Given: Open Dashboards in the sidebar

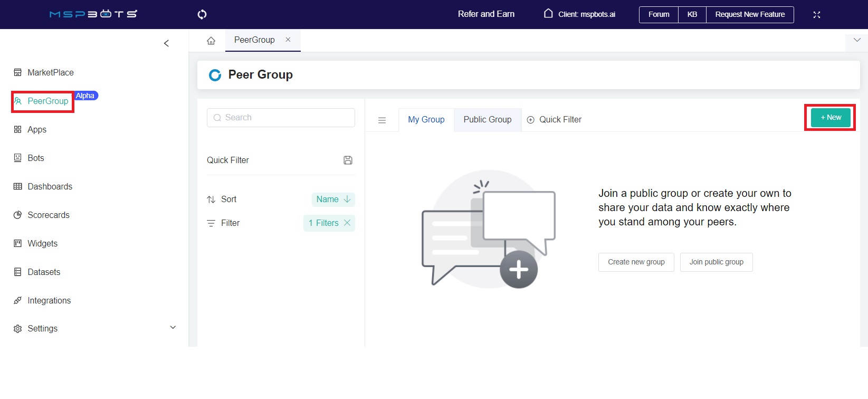Looking at the screenshot, I should point(50,186).
